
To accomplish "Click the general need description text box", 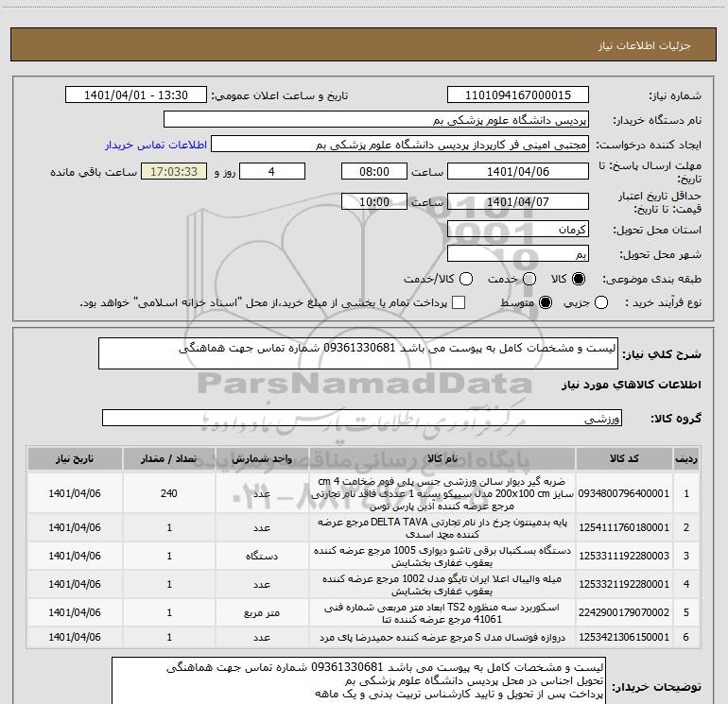I will coord(358,353).
